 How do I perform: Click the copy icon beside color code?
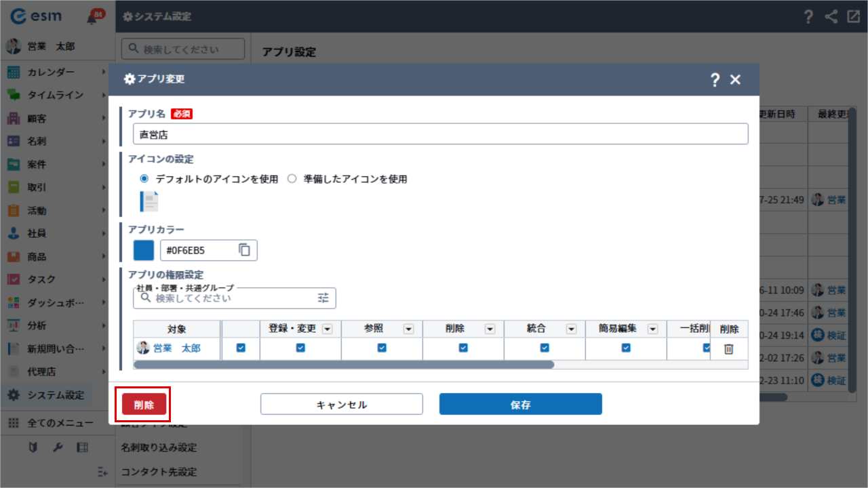point(244,250)
